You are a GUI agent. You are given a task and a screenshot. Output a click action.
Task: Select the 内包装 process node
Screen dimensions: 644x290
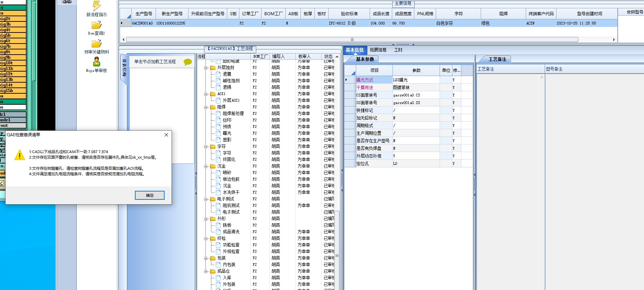pos(229,264)
